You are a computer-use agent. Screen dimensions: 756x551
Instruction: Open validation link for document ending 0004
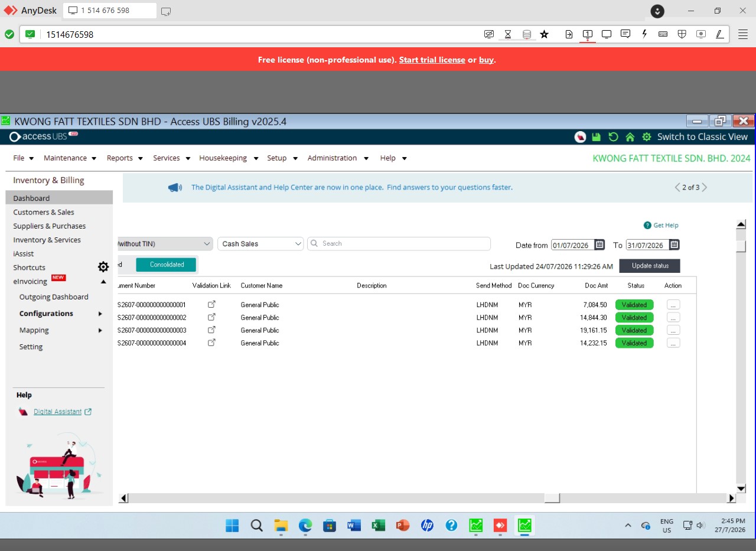click(x=211, y=343)
